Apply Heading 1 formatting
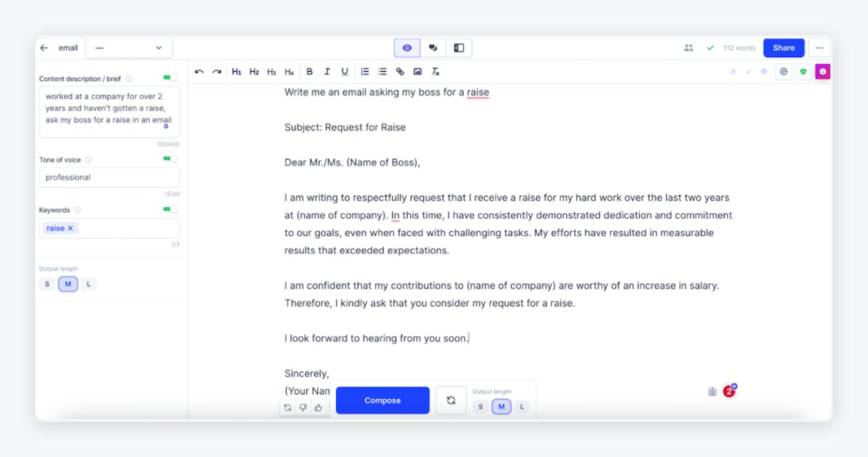Viewport: 868px width, 457px height. pyautogui.click(x=237, y=72)
